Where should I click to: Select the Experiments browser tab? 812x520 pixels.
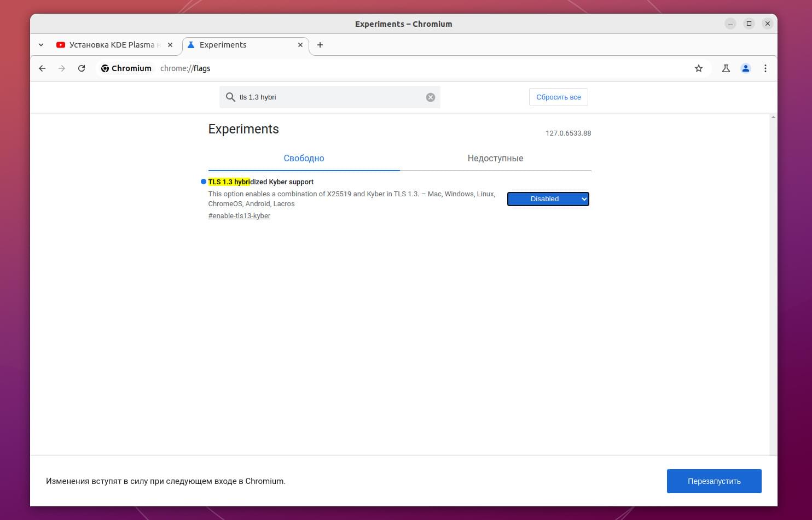click(245, 45)
